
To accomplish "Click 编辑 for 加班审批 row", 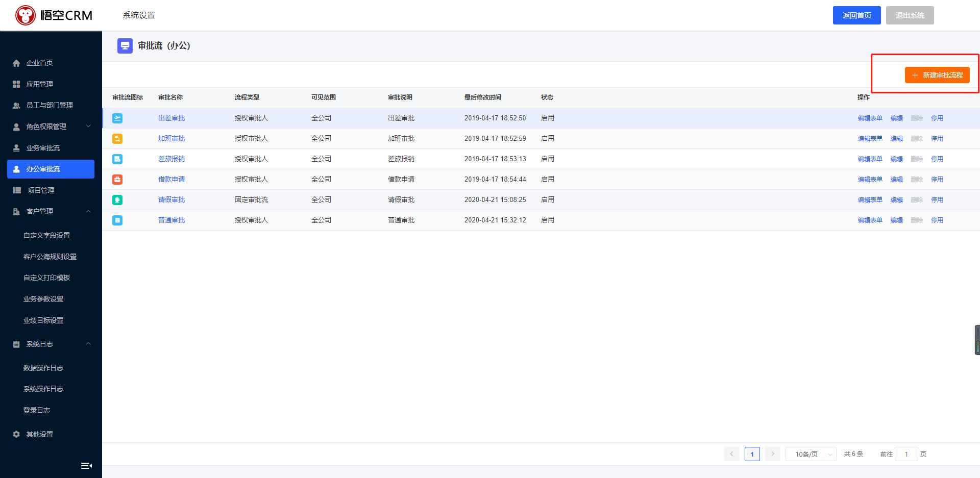I will (x=897, y=139).
